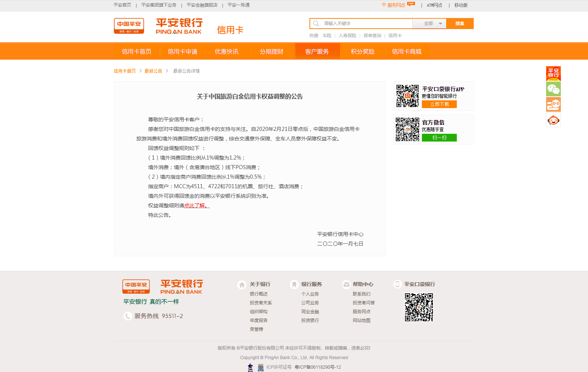Open the 信用卡商城 nav tab

[x=407, y=51]
